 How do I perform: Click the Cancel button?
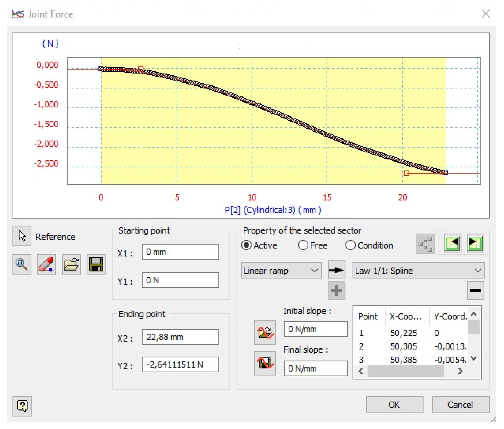click(460, 405)
